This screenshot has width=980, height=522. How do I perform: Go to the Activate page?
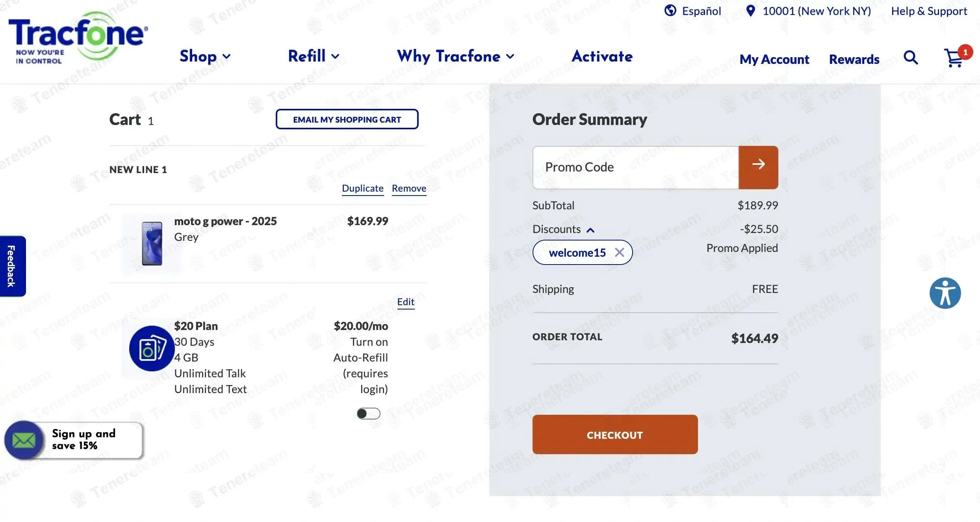[602, 56]
